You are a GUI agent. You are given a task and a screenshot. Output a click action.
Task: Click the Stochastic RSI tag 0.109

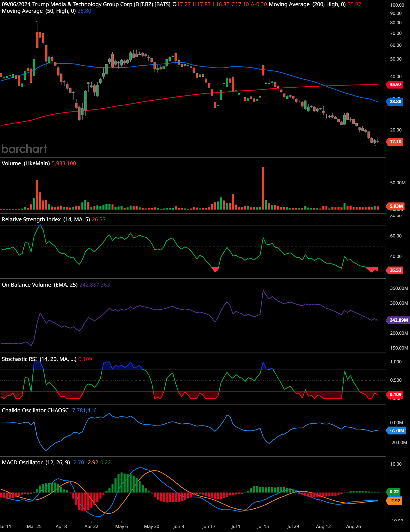click(x=395, y=394)
